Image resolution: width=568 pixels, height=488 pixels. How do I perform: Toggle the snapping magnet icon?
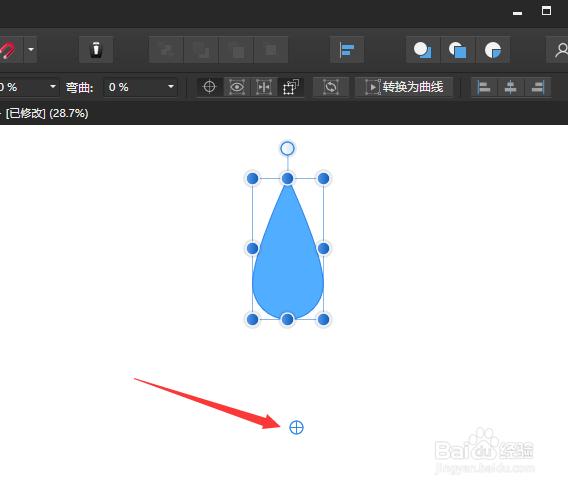8,50
